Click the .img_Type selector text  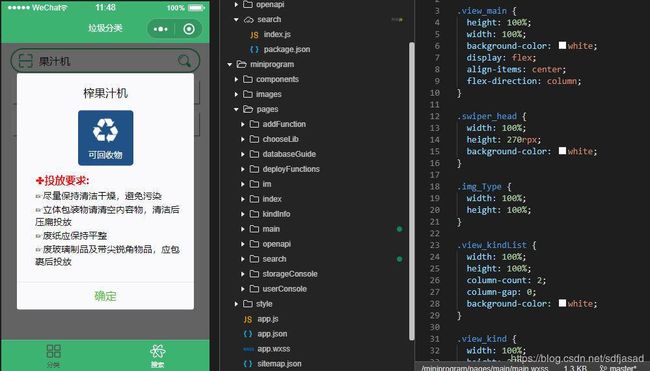click(x=480, y=187)
